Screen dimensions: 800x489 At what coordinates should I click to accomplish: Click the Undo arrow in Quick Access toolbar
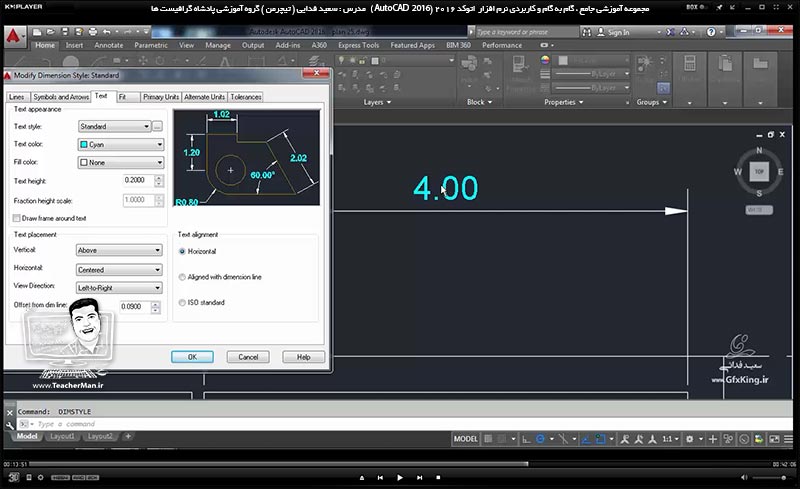pyautogui.click(x=107, y=32)
